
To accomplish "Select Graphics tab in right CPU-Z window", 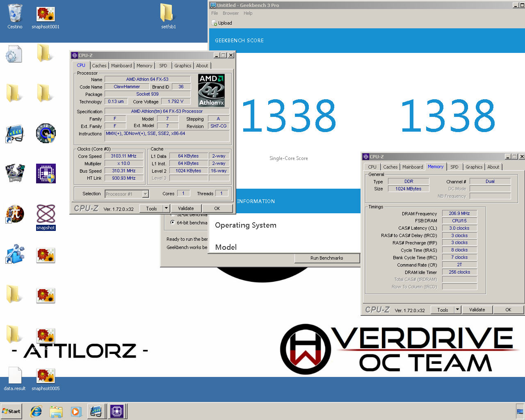I will (474, 167).
